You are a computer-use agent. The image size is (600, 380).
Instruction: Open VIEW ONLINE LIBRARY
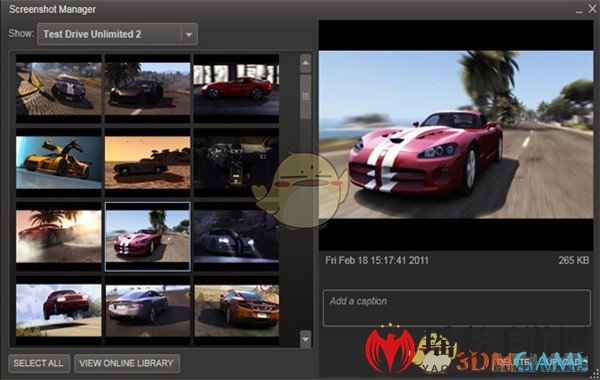coord(127,363)
